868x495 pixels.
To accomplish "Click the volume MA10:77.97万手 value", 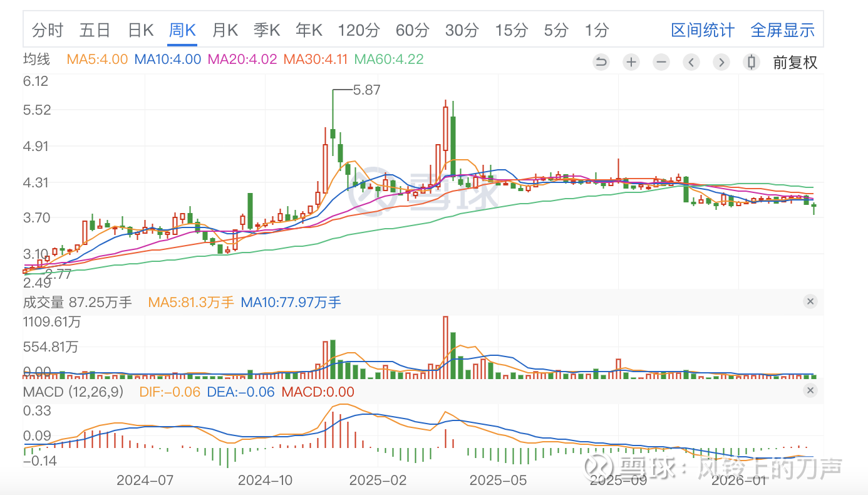I will click(x=291, y=303).
